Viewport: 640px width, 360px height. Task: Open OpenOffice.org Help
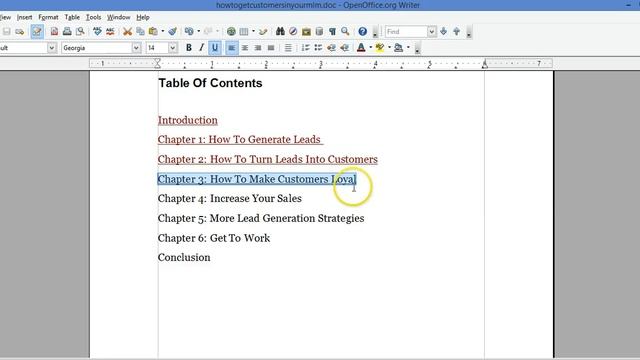[362, 31]
